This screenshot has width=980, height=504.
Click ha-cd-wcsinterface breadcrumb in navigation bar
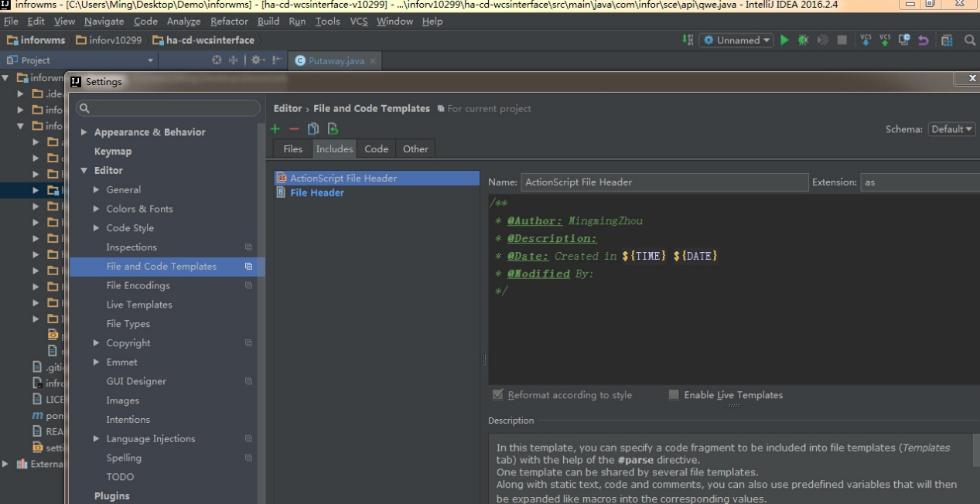[203, 40]
